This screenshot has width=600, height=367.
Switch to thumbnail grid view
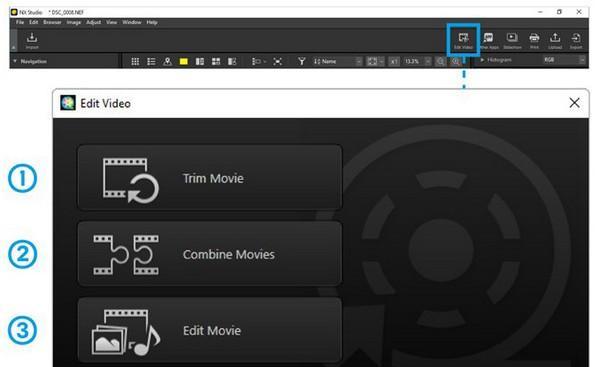coord(135,61)
